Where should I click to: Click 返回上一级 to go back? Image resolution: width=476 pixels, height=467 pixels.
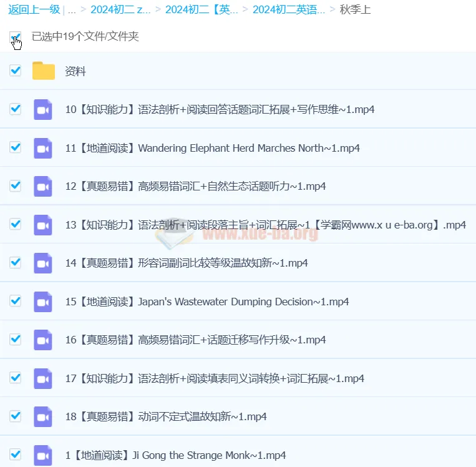pyautogui.click(x=34, y=10)
